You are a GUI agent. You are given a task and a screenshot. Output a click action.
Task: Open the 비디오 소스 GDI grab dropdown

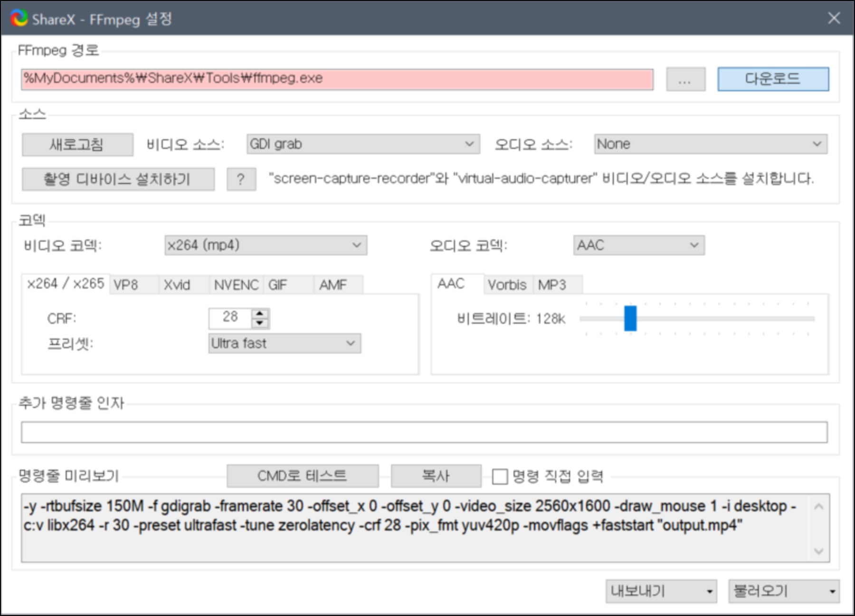pyautogui.click(x=363, y=144)
